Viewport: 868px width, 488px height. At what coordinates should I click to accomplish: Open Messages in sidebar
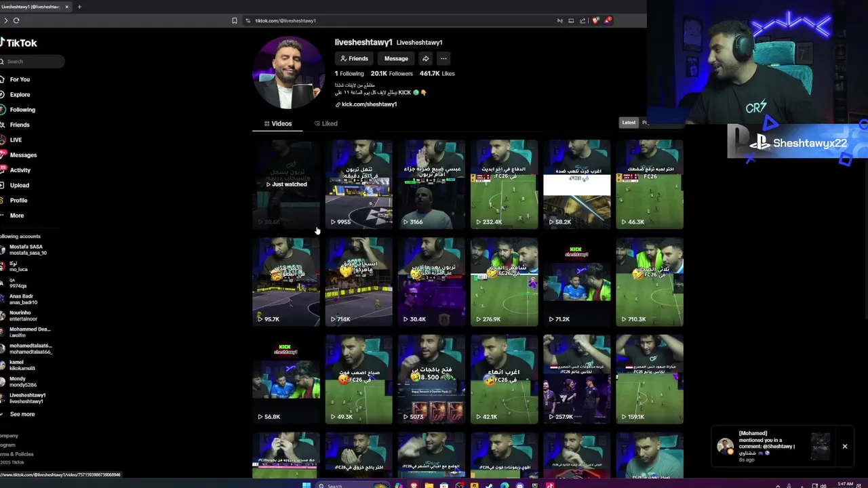click(22, 155)
